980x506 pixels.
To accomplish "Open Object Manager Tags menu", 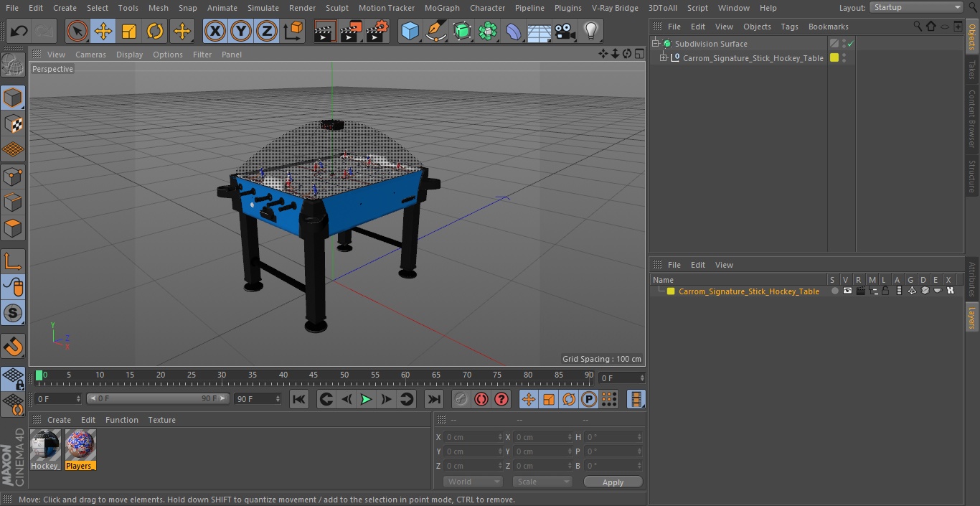I will click(x=789, y=27).
